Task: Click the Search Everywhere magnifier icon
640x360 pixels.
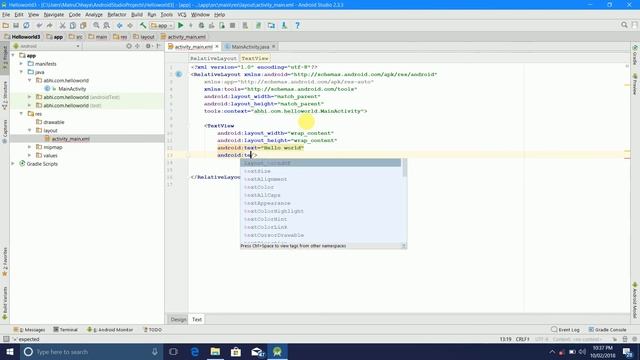Action: [x=624, y=25]
